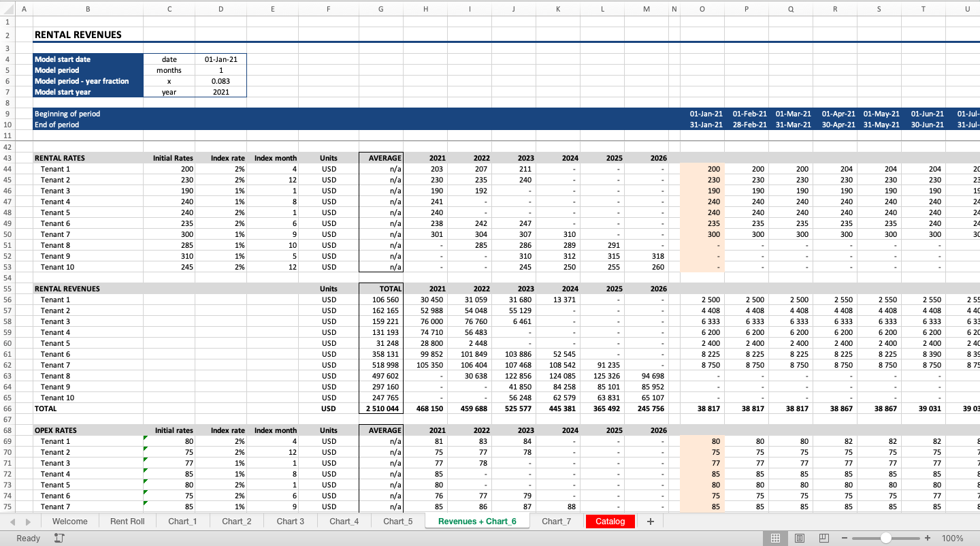Click the End of period label

(56, 125)
